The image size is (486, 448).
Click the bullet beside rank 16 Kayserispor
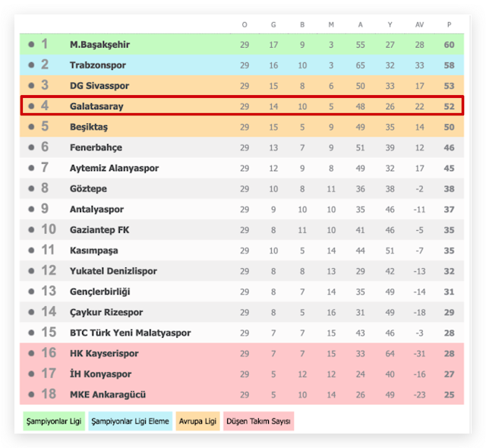(31, 353)
